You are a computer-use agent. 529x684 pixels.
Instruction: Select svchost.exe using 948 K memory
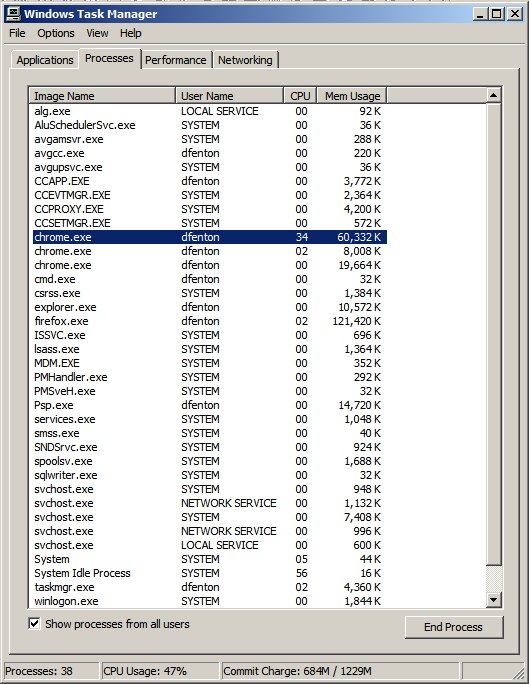click(210, 489)
